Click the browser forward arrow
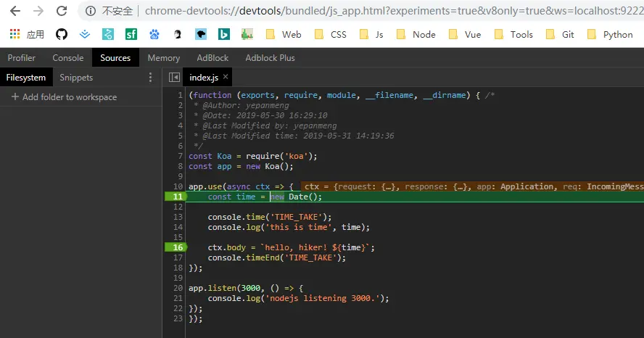 (x=38, y=11)
